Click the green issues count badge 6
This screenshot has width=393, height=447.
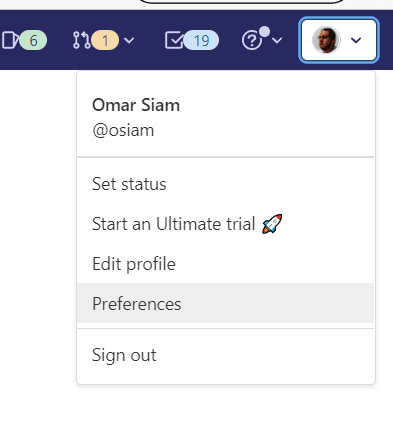(x=33, y=40)
